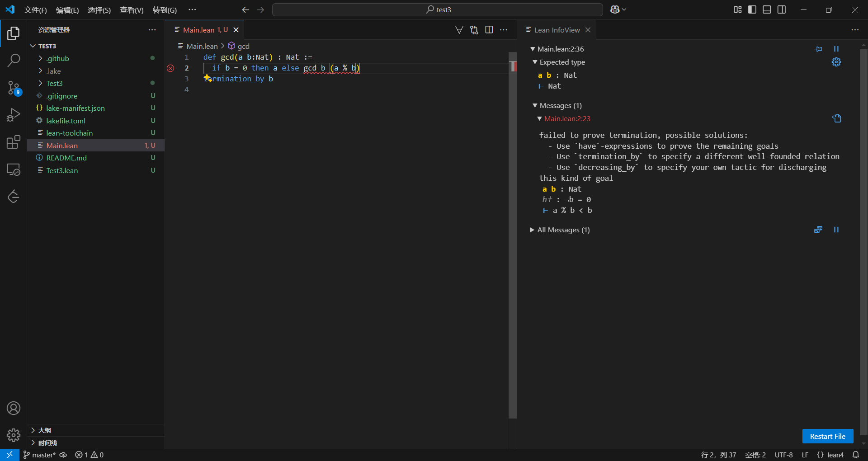Switch to the Lean InfoView tab

[557, 30]
